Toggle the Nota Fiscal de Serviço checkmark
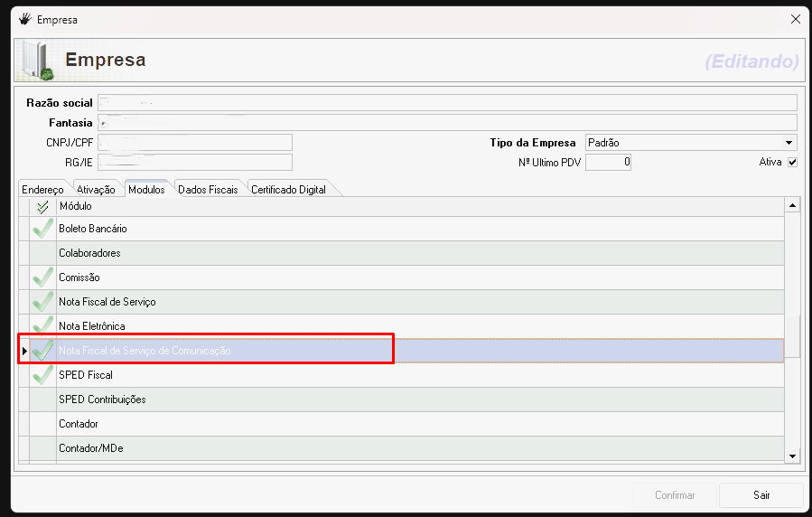812x517 pixels. pyautogui.click(x=42, y=302)
